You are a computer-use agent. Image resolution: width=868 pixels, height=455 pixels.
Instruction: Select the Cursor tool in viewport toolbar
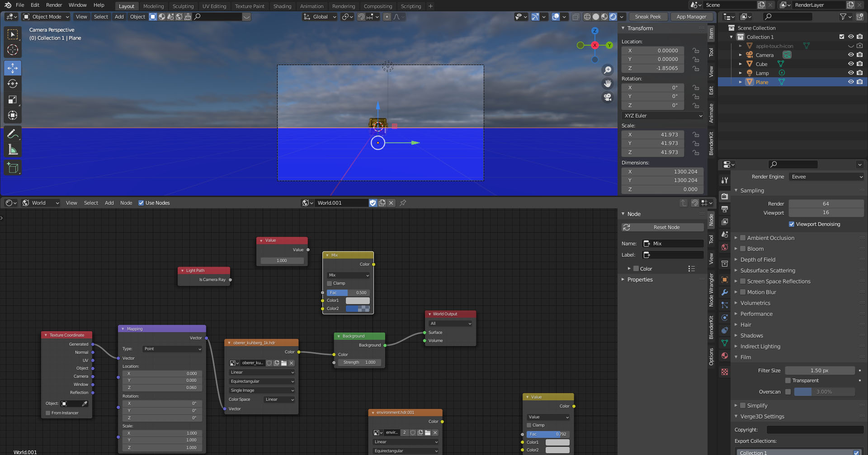[13, 50]
